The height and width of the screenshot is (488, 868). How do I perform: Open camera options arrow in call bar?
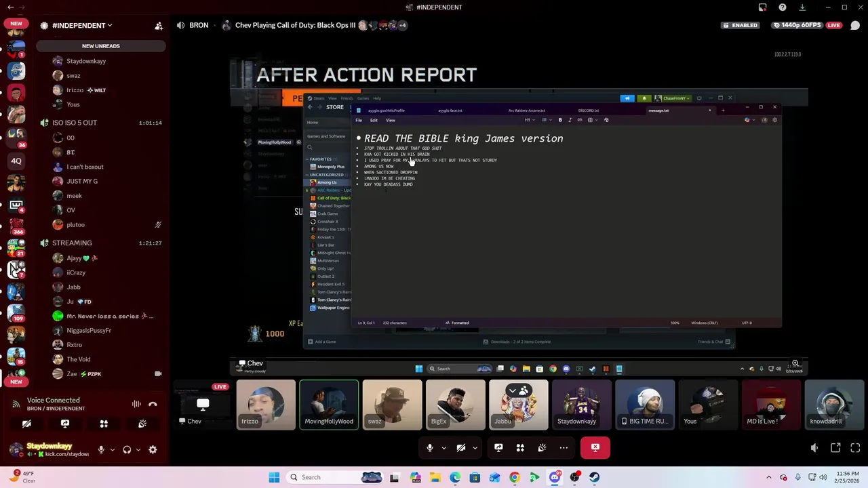click(x=475, y=447)
